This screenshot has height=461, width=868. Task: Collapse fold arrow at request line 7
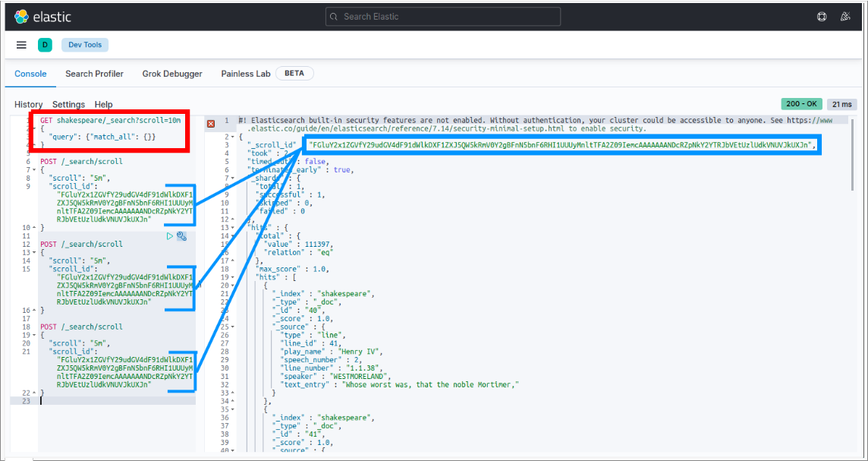click(x=34, y=170)
